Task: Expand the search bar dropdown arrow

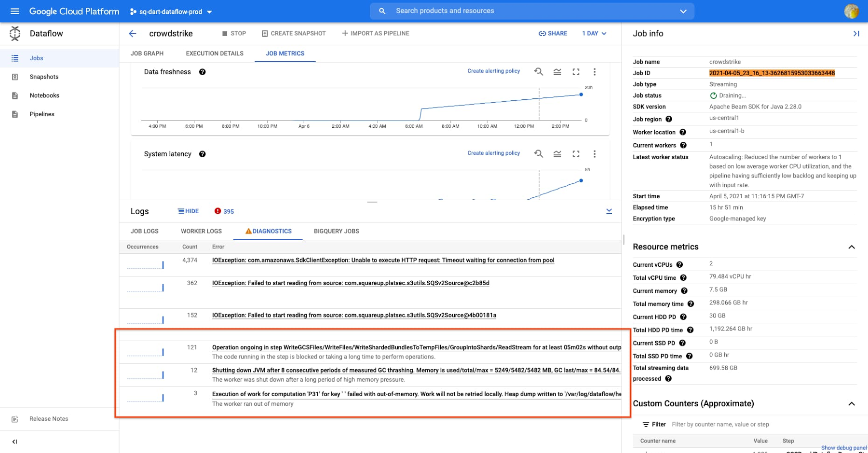Action: coord(683,11)
